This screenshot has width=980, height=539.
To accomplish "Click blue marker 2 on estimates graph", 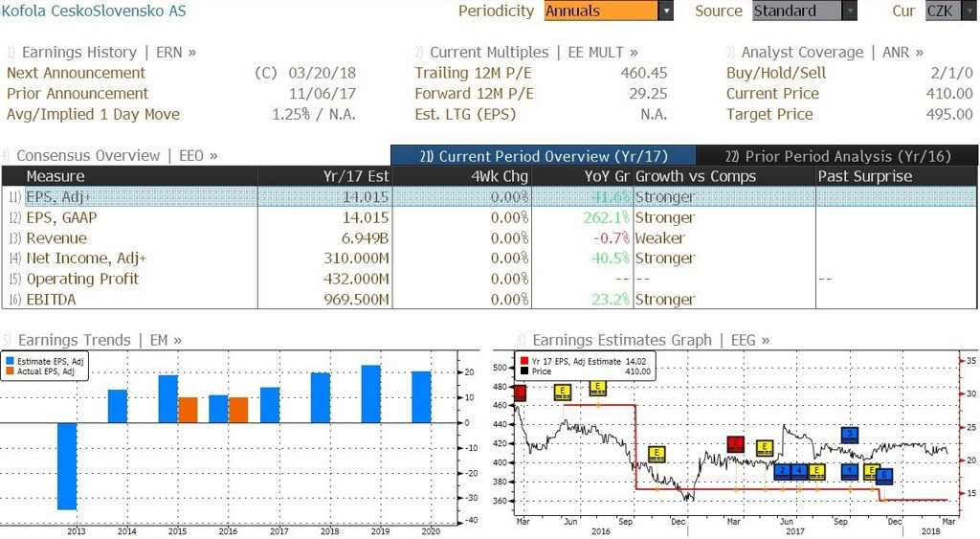I will (x=782, y=471).
